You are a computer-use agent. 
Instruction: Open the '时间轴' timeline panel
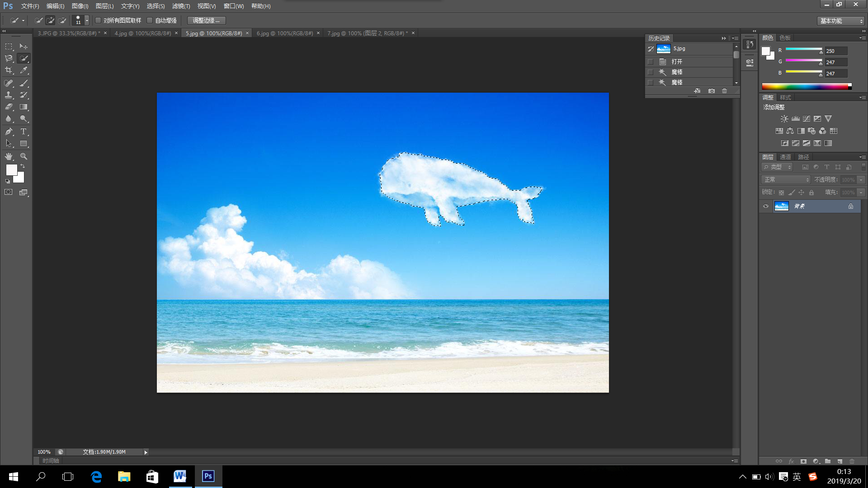51,461
